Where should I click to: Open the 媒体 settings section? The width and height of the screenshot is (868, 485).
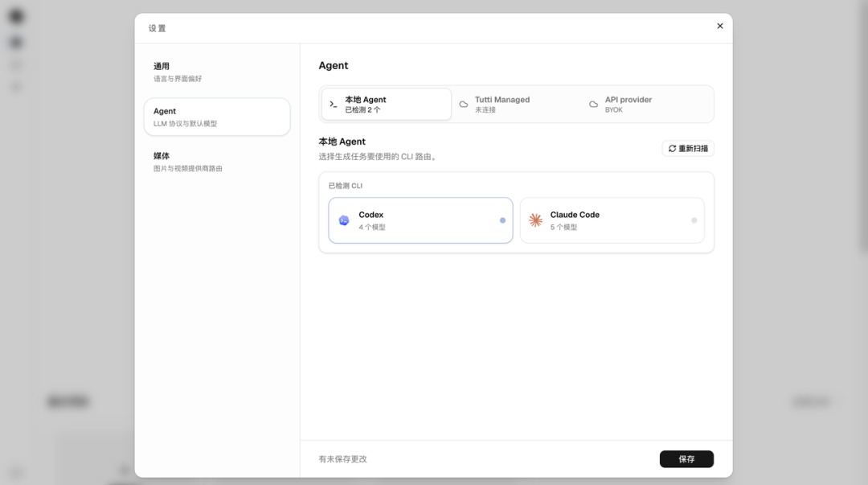tap(217, 162)
